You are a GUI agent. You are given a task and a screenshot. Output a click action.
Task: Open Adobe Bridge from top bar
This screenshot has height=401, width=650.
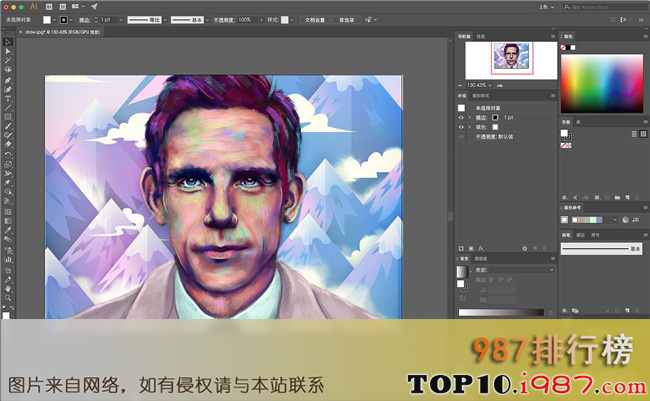pos(49,7)
